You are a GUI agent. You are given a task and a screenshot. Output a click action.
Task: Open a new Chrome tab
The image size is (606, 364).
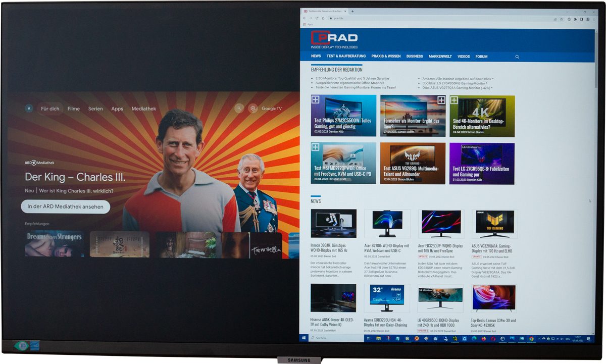[x=352, y=11]
